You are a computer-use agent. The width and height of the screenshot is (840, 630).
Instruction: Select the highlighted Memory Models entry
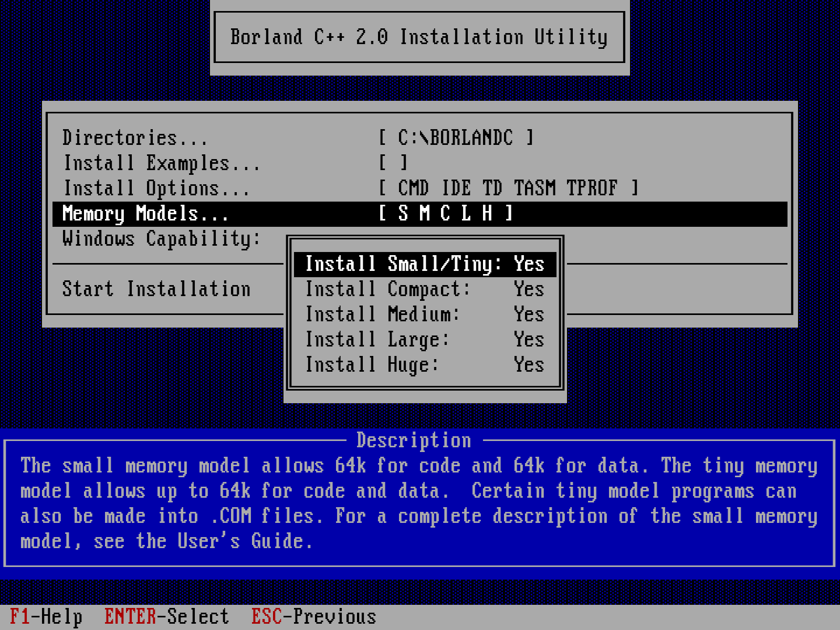(420, 214)
